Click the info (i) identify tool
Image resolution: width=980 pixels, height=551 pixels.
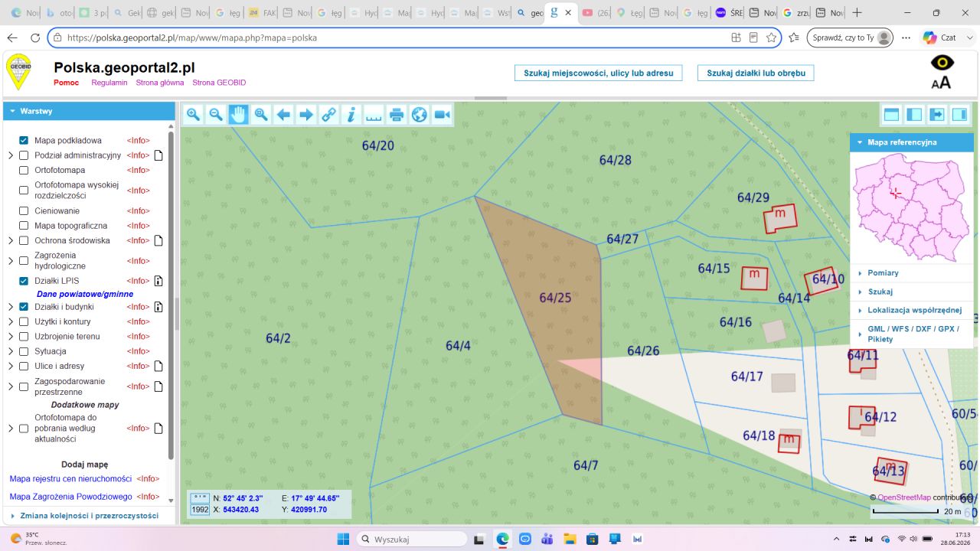pyautogui.click(x=351, y=115)
